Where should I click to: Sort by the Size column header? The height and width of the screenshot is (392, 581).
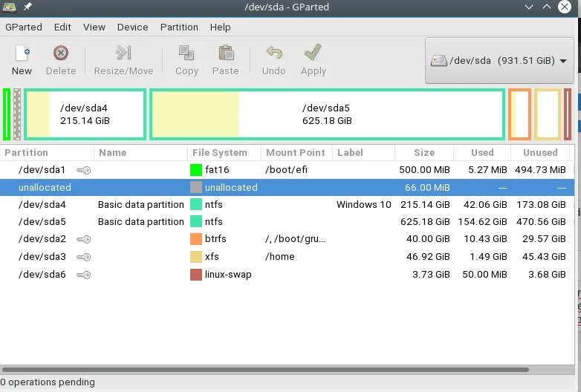point(424,152)
